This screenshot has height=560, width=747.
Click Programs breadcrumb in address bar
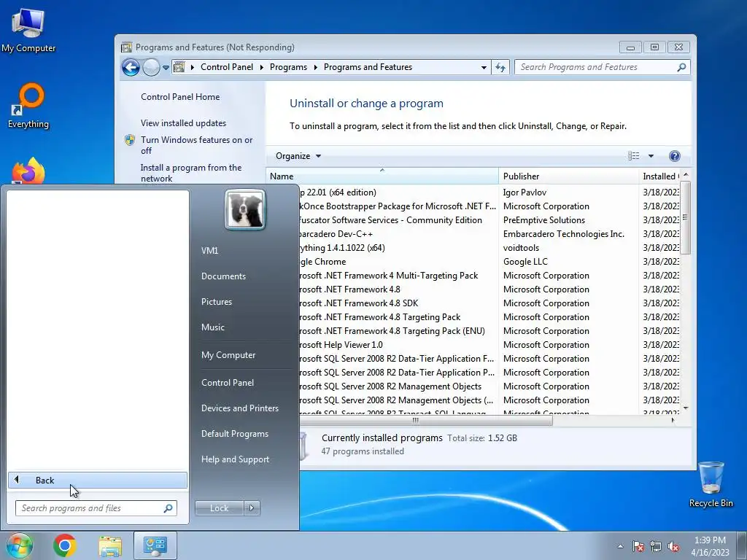pos(288,67)
